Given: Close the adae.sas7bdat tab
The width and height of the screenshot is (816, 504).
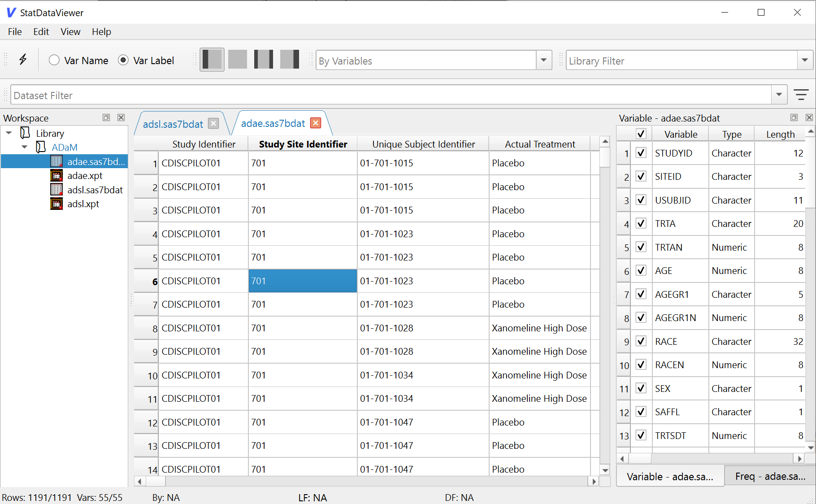Looking at the screenshot, I should click(x=316, y=122).
